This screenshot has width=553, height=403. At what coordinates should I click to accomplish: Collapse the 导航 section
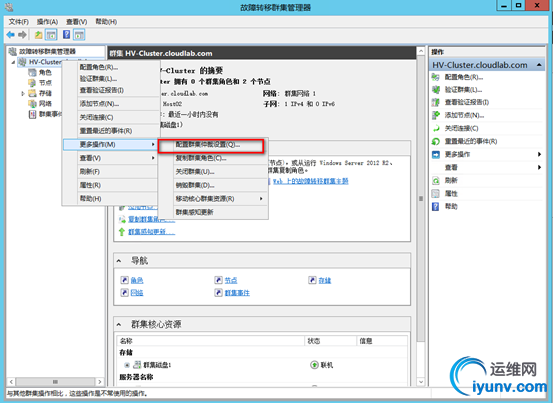pyautogui.click(x=119, y=261)
